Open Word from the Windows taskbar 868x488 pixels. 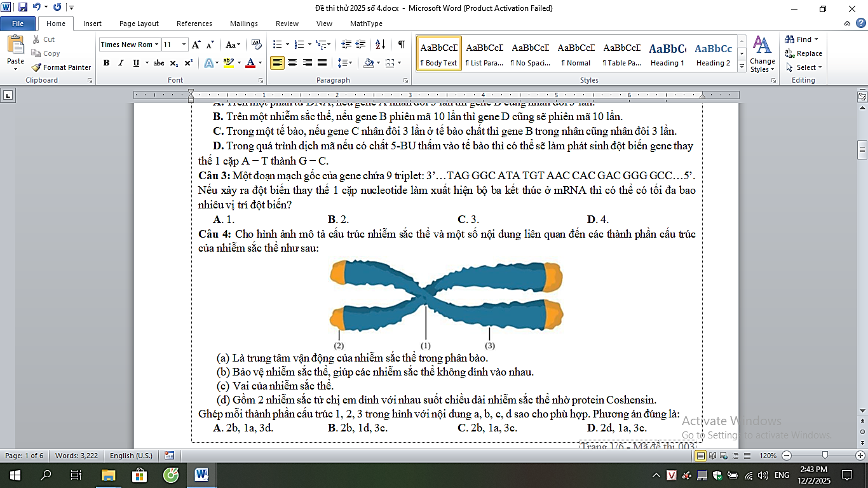(x=202, y=475)
